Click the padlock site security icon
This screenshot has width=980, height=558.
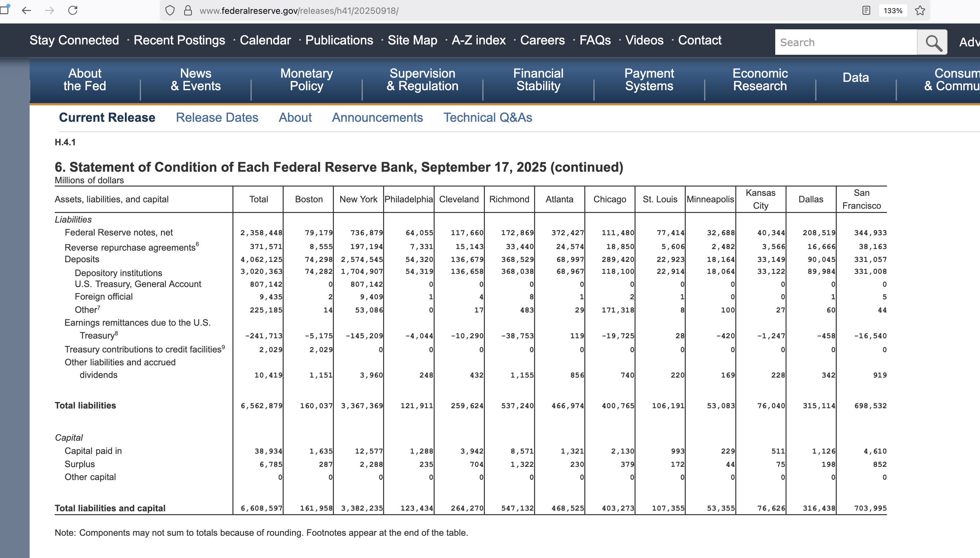pyautogui.click(x=188, y=10)
